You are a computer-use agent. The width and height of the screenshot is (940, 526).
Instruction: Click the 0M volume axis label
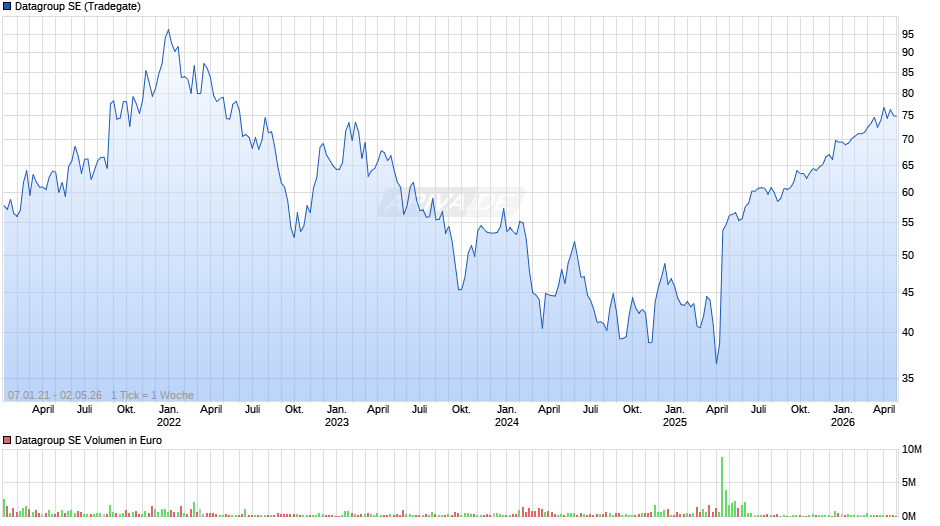(x=909, y=516)
